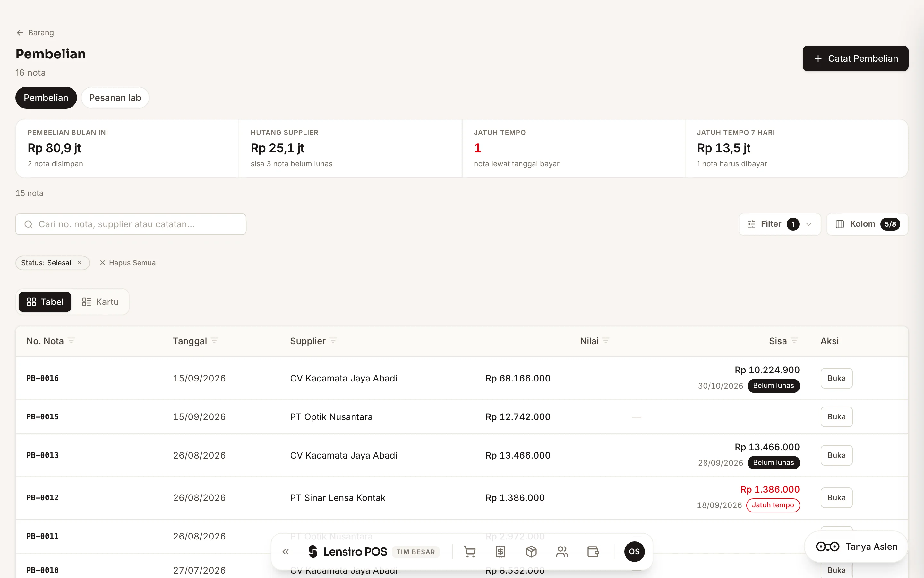Open the receipt dollar icon in dock
This screenshot has height=578, width=924.
point(500,552)
